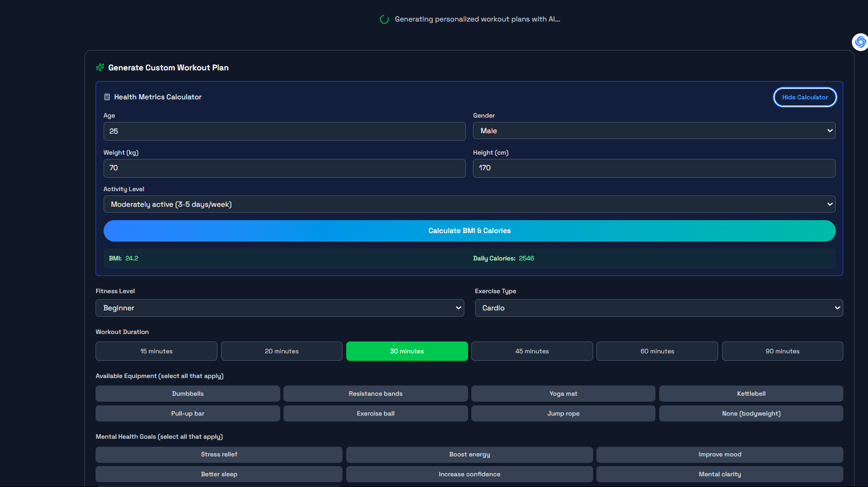Select 20 minutes workout duration
The image size is (868, 487).
(x=282, y=351)
